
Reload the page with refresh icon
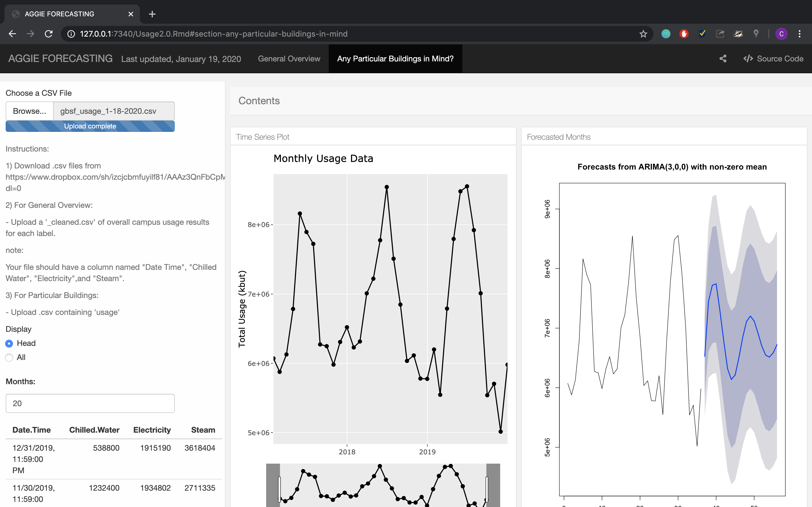(49, 34)
